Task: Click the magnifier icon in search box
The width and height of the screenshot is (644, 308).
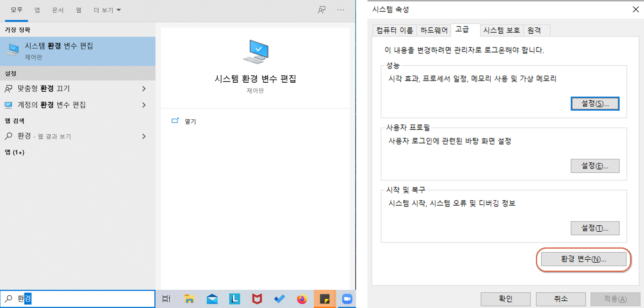Action: point(9,299)
